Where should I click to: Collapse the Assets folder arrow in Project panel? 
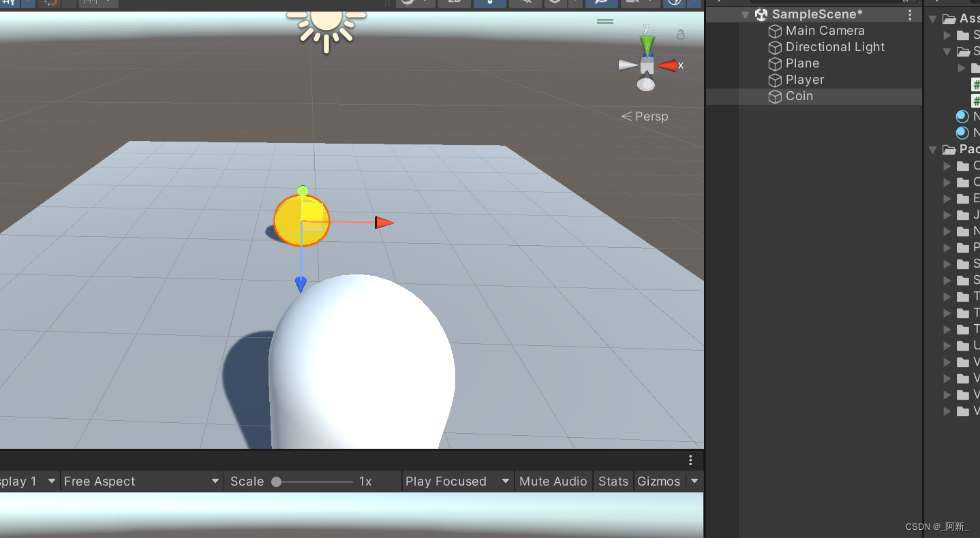pyautogui.click(x=932, y=19)
